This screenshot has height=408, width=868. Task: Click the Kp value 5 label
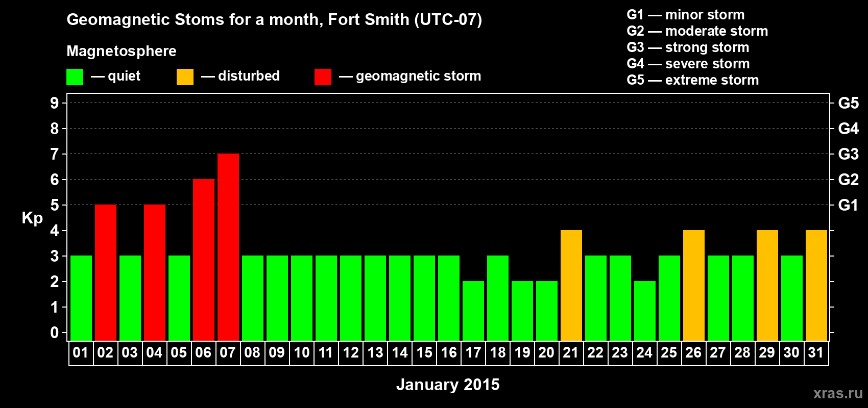(55, 205)
